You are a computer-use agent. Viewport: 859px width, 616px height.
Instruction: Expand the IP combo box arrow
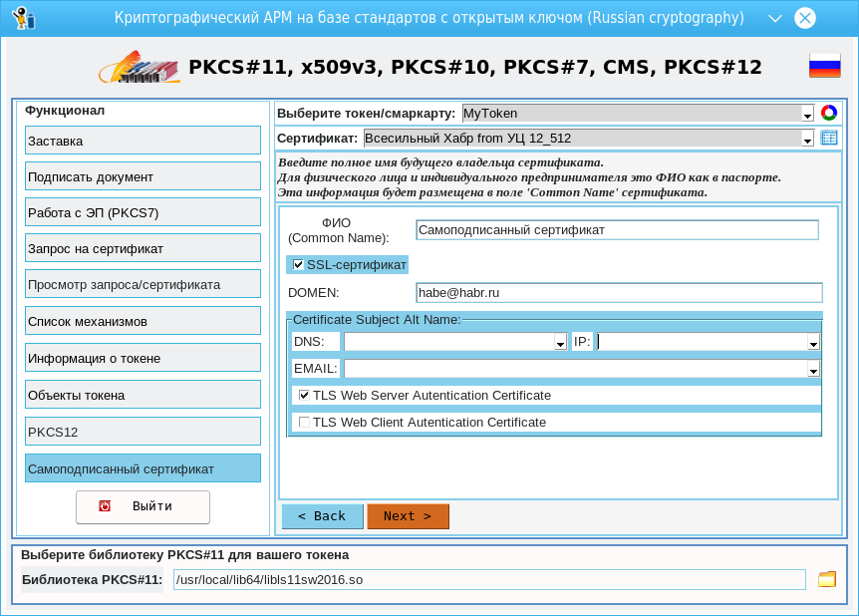(x=813, y=342)
